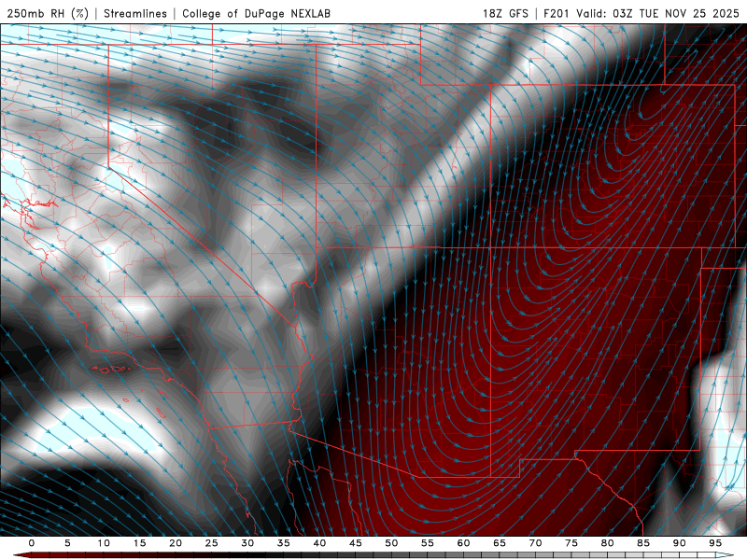Click the '50' label on the color scale
This screenshot has height=560, width=747.
[391, 543]
